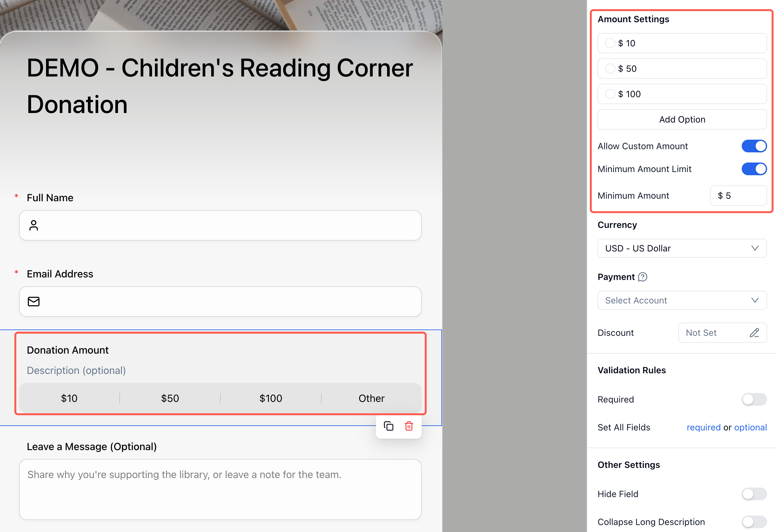
Task: Turn off the Minimum Amount Limit toggle
Action: click(754, 169)
